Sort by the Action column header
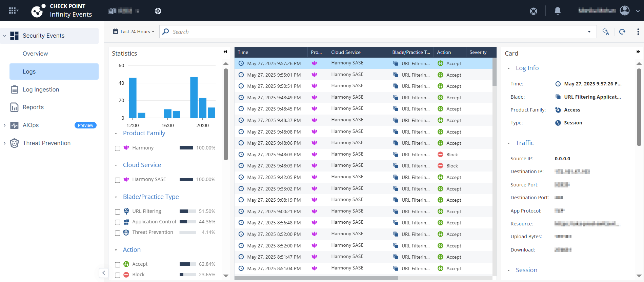Viewport: 644px width, 282px height. (x=449, y=52)
